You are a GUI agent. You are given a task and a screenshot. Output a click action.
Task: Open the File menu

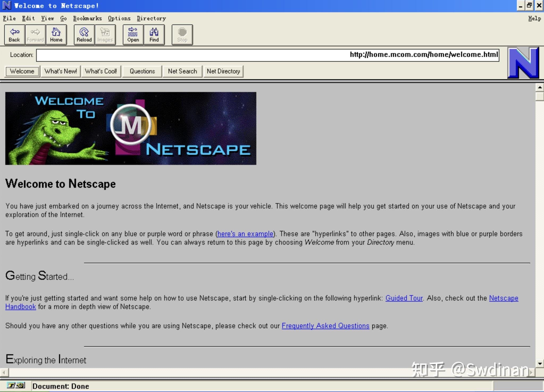click(x=9, y=18)
